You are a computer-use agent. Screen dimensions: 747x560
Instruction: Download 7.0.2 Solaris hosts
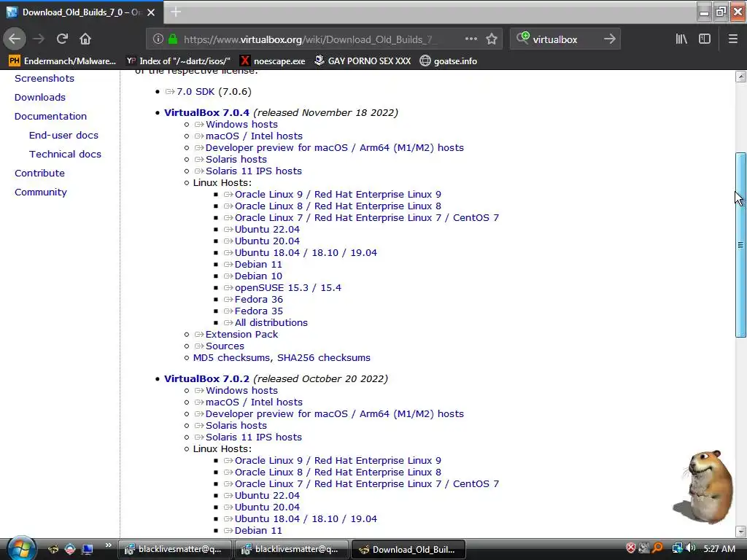click(x=236, y=426)
